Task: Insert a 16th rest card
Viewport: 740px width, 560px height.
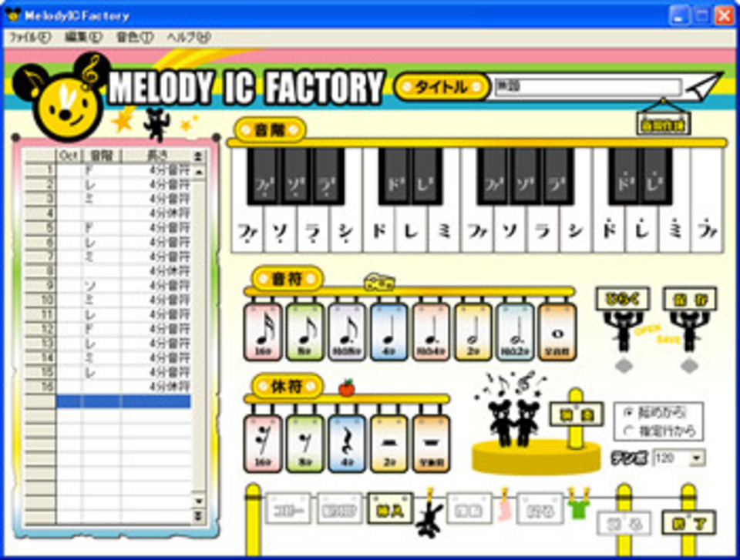Action: click(264, 444)
